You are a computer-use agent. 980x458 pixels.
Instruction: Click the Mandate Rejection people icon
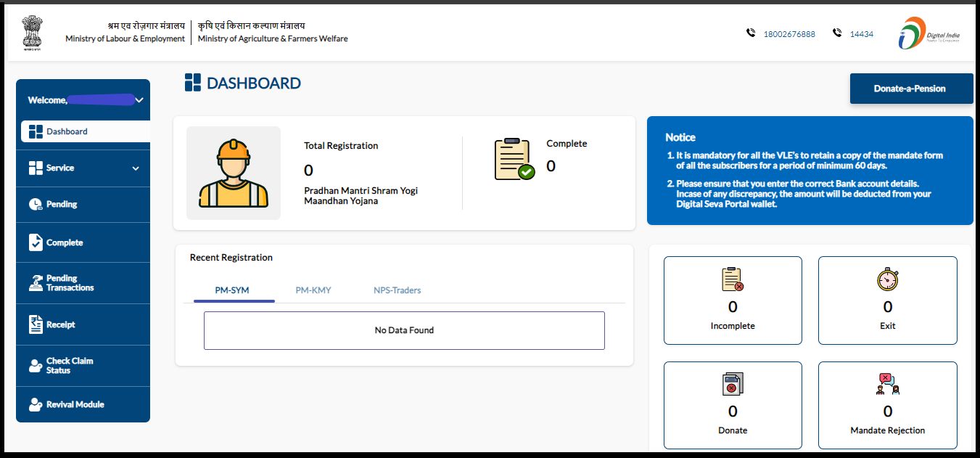(x=888, y=384)
